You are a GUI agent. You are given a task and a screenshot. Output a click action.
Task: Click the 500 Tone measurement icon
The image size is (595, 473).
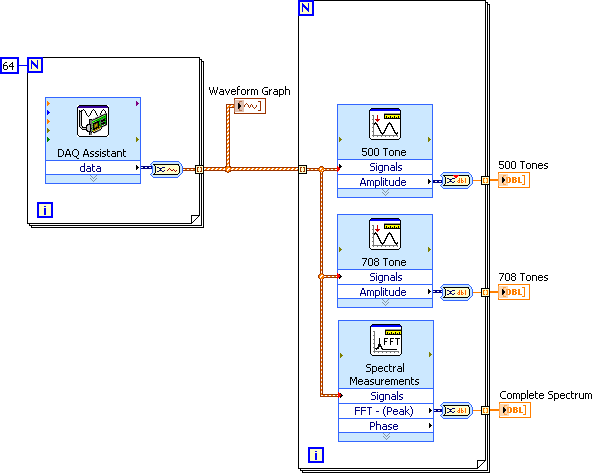pos(385,124)
